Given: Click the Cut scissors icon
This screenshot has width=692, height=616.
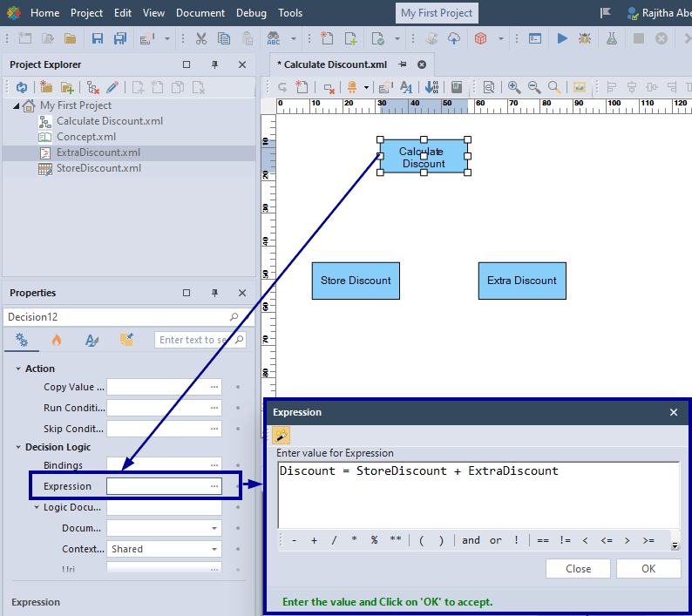Looking at the screenshot, I should (x=201, y=39).
